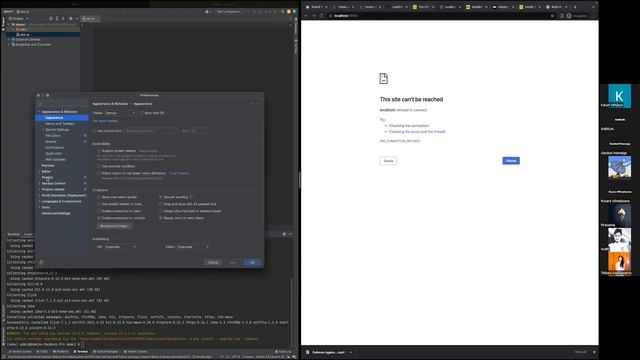Enable Show tree indent guides checkbox
The height and width of the screenshot is (360, 640).
(99, 197)
